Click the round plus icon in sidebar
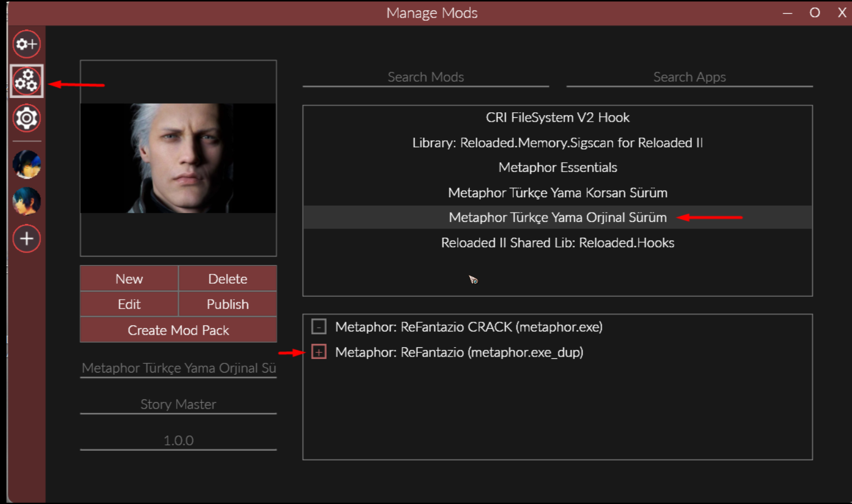 (26, 239)
